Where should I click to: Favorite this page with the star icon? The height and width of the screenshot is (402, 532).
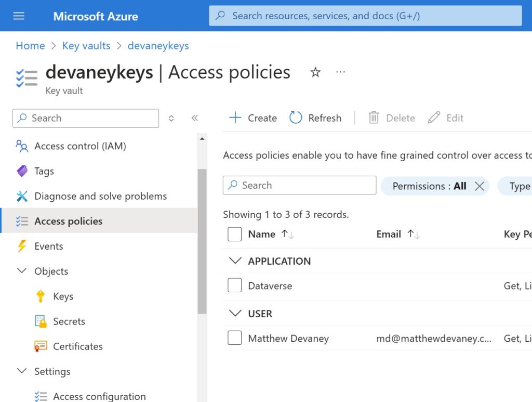[x=315, y=72]
